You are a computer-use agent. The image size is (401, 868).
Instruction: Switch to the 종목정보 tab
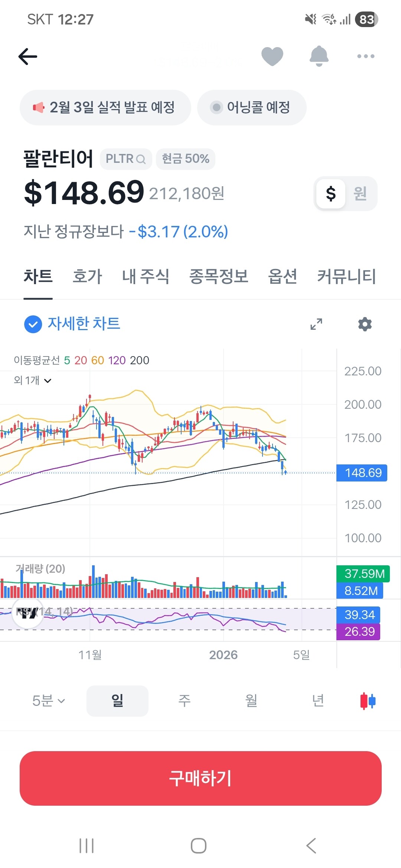pos(219,276)
